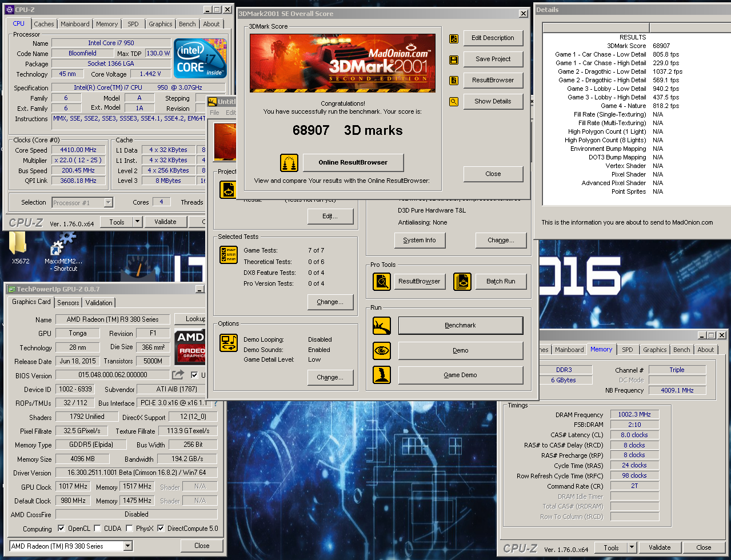
Task: Click the Batch Run button
Action: point(501,281)
